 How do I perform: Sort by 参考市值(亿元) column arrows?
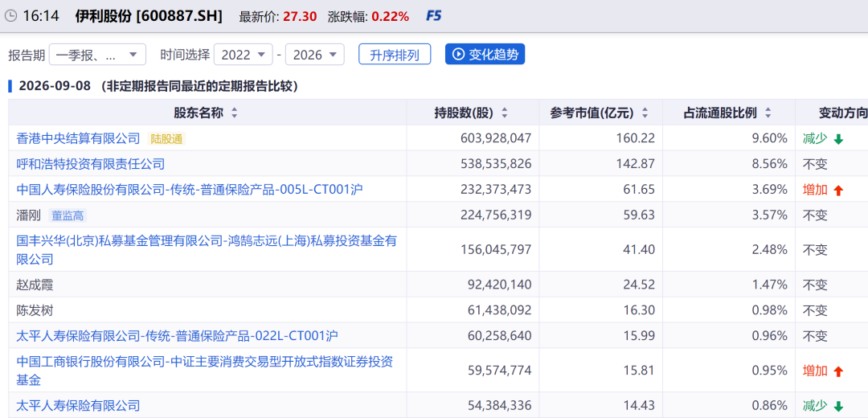(x=645, y=113)
